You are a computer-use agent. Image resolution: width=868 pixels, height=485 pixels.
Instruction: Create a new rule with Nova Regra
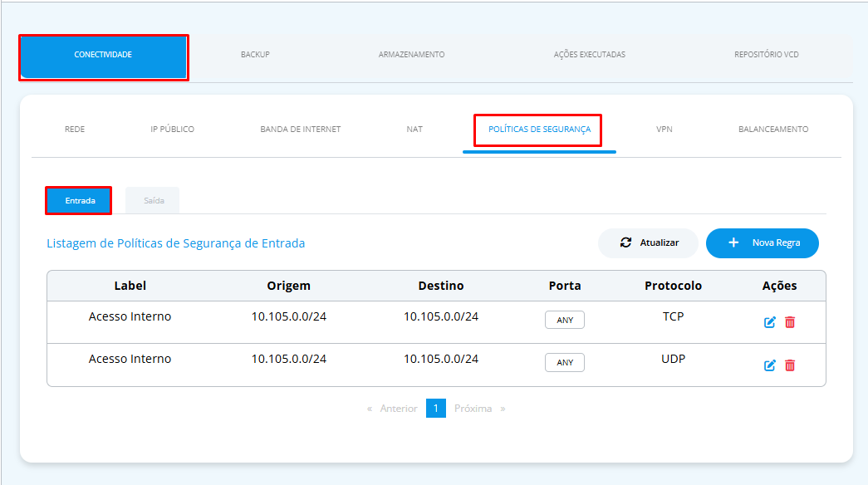coord(763,243)
